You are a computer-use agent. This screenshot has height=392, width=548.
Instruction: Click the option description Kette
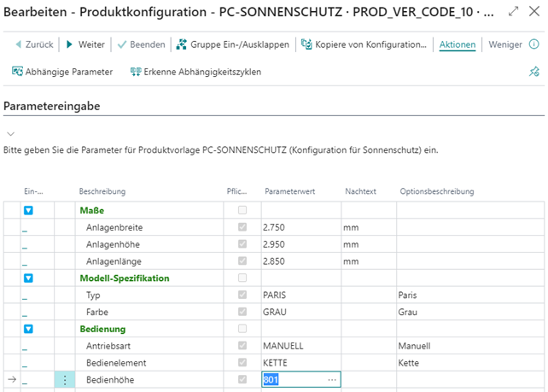[408, 363]
